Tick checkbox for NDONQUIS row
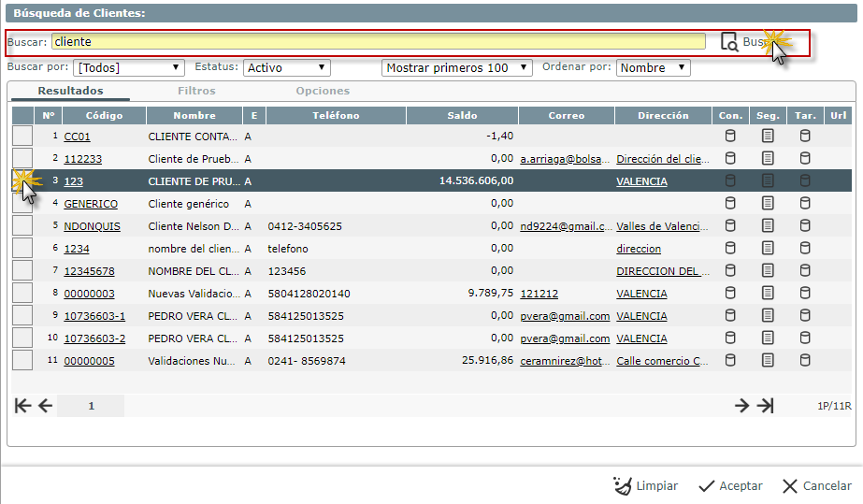The image size is (863, 504). point(22,225)
